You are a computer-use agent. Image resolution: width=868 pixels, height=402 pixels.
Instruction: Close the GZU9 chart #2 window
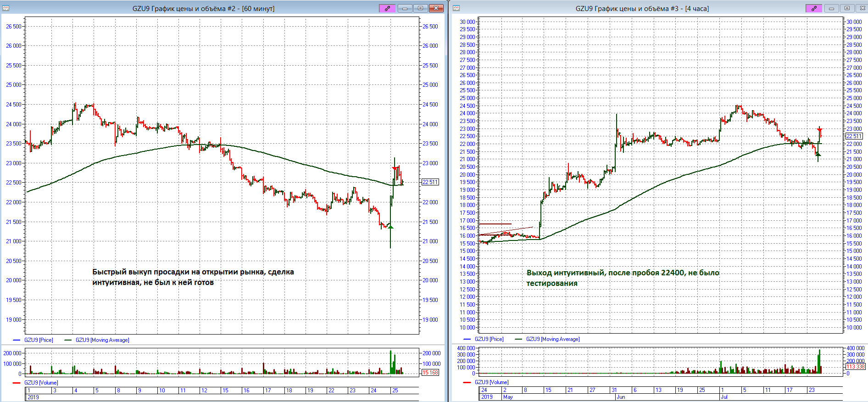tap(436, 8)
